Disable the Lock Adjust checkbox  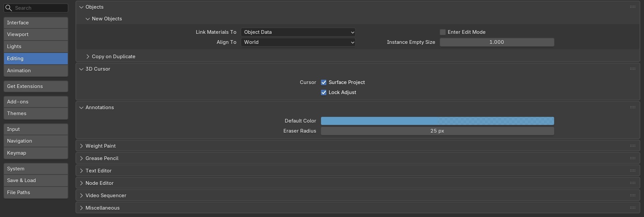pyautogui.click(x=324, y=92)
